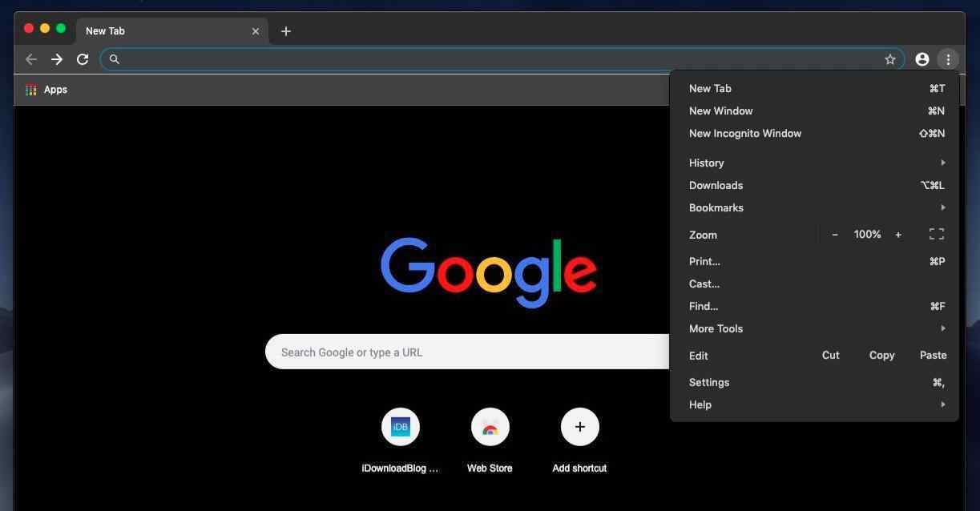Screen dimensions: 980x511
Task: Expand the History submenu
Action: (814, 163)
